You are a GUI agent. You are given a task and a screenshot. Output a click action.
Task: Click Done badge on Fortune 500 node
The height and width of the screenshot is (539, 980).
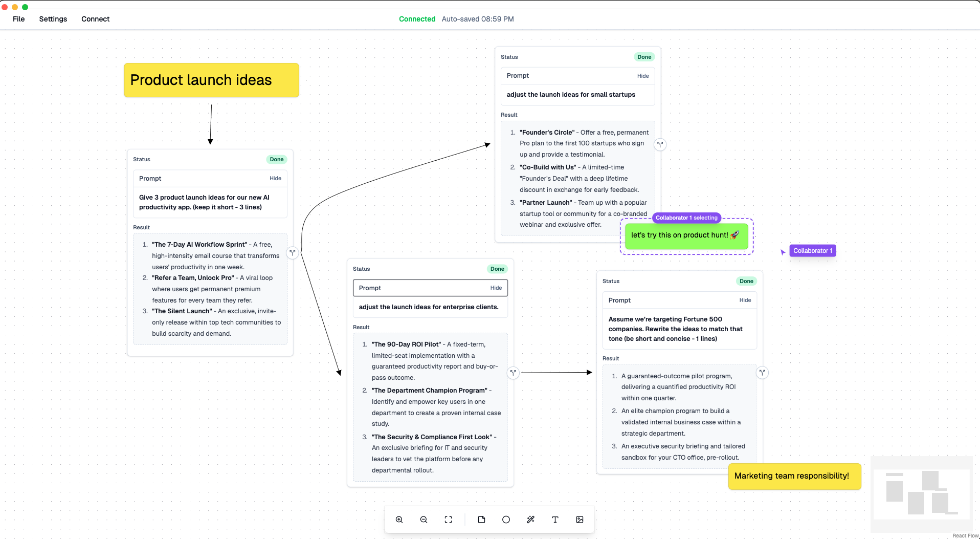[746, 281]
